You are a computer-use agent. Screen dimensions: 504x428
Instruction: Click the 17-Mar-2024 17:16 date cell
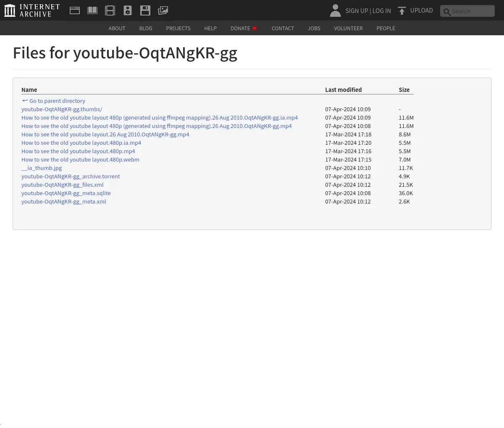348,151
